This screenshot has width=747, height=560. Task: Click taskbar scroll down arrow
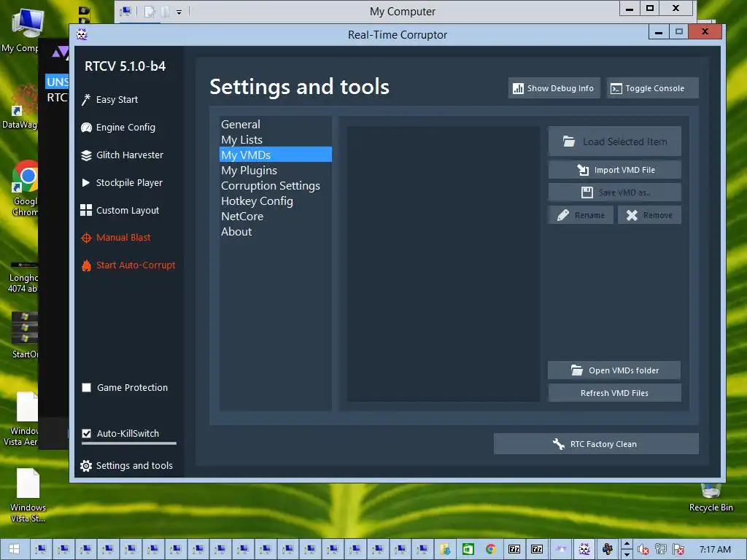pos(627,554)
